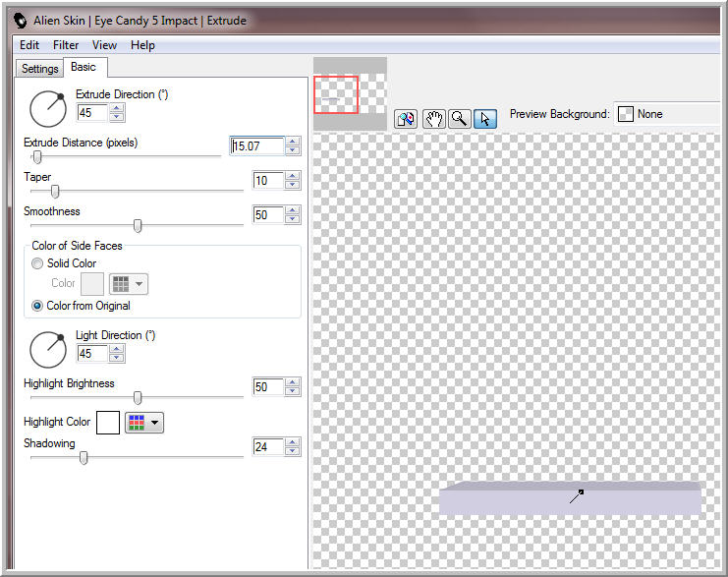Open the Highlight Color palette dropdown

(x=144, y=423)
